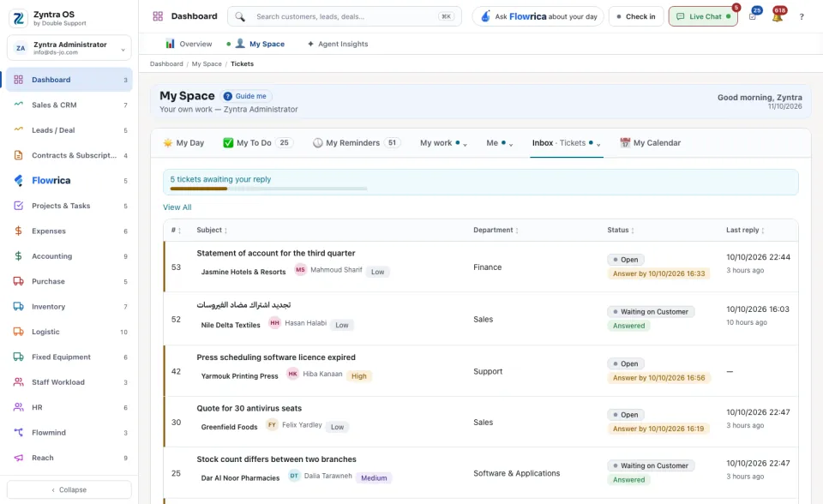This screenshot has height=504, width=823.
Task: Click the Guide me button
Action: (245, 96)
